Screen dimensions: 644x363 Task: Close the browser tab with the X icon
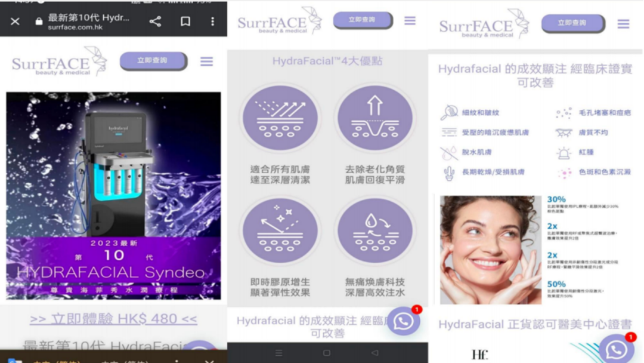click(15, 21)
